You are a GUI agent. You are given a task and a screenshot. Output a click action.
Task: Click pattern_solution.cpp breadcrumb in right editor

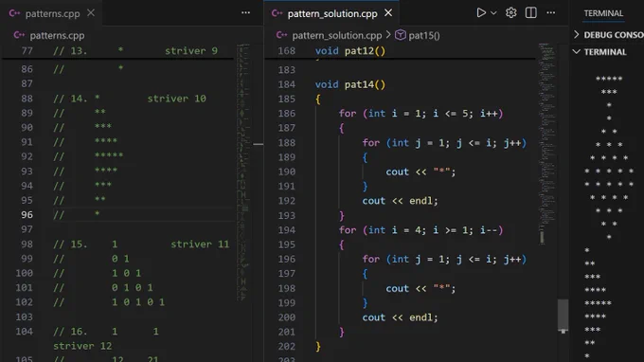(337, 35)
